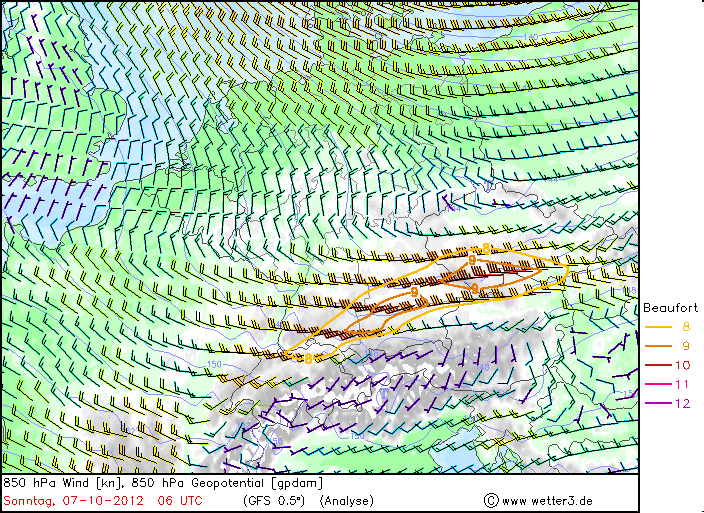Click the red '06 UTC' time label
Viewport: 704px width, 513px height.
tap(180, 501)
